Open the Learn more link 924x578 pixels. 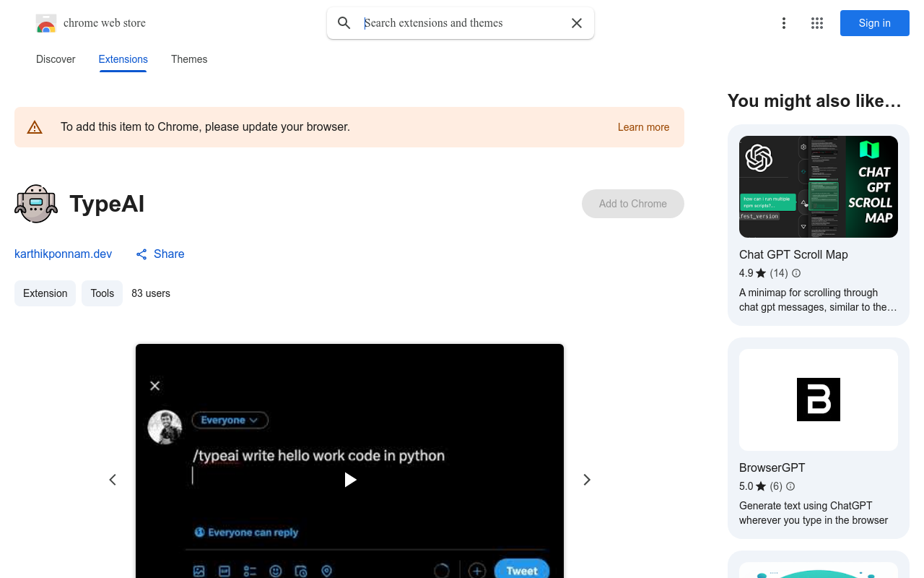coord(643,127)
